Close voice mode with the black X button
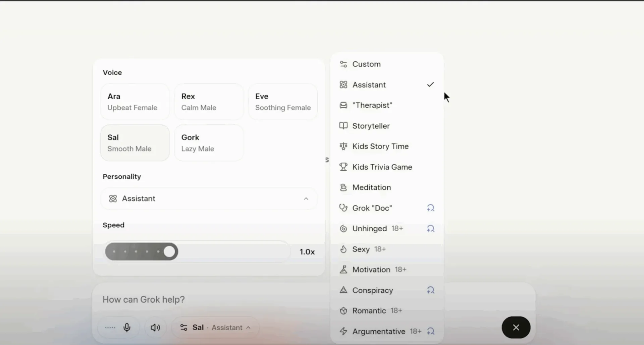Screen dimensions: 644x345 click(516, 327)
